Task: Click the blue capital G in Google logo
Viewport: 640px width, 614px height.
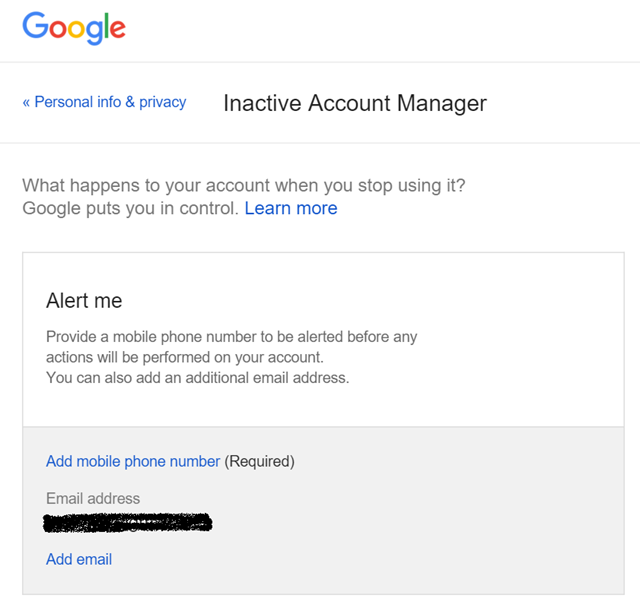Action: pyautogui.click(x=36, y=25)
